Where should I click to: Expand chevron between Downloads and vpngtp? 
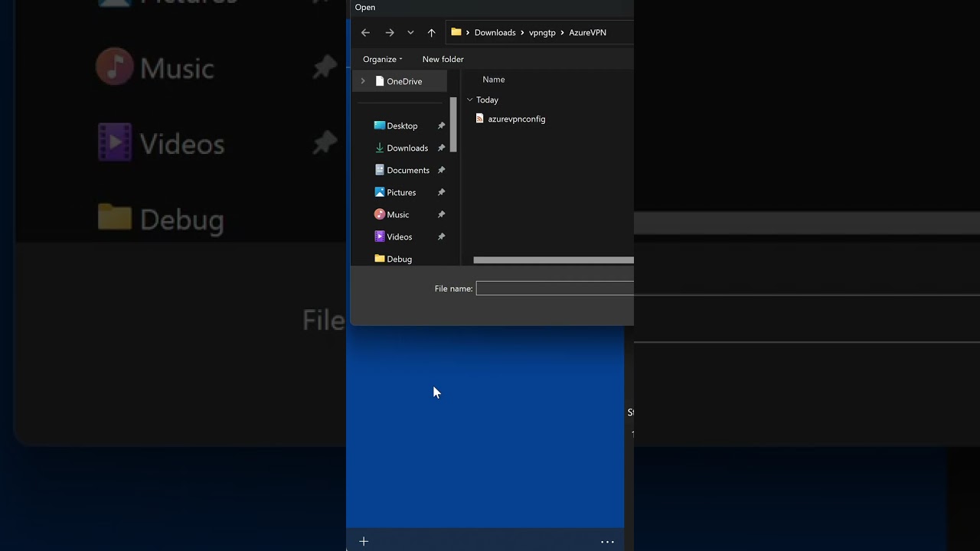(x=522, y=32)
